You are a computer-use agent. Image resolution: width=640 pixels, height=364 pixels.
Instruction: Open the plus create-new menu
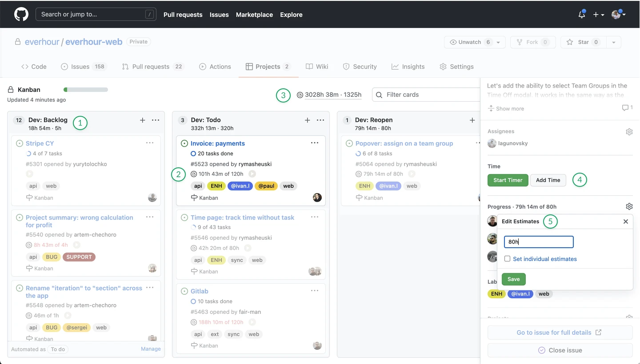599,15
